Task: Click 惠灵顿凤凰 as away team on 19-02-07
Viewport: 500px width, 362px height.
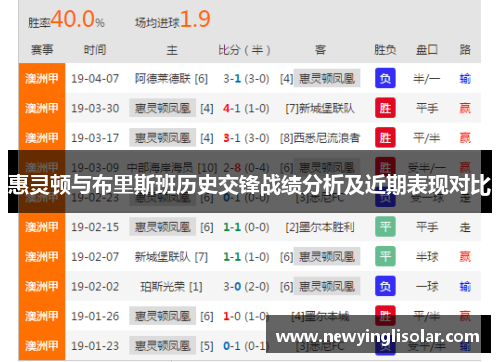Action: (327, 257)
